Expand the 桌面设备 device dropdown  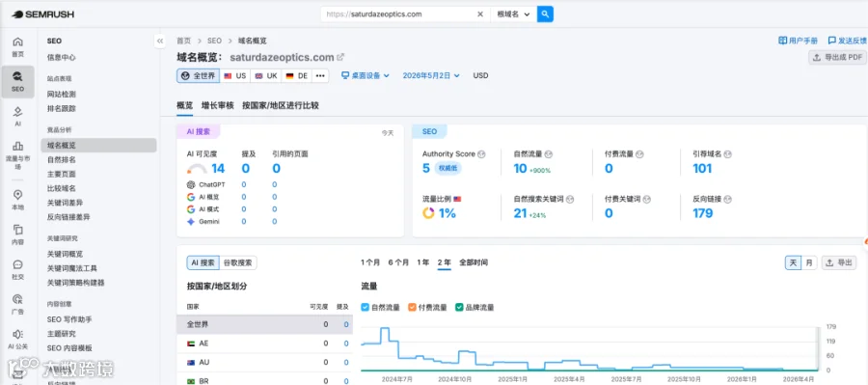[x=365, y=75]
